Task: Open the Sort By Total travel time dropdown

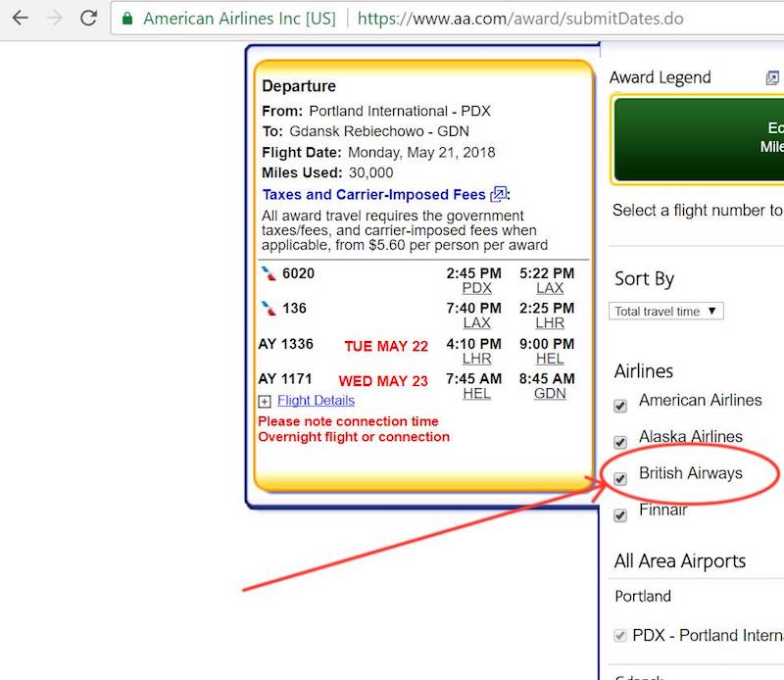Action: point(666,311)
